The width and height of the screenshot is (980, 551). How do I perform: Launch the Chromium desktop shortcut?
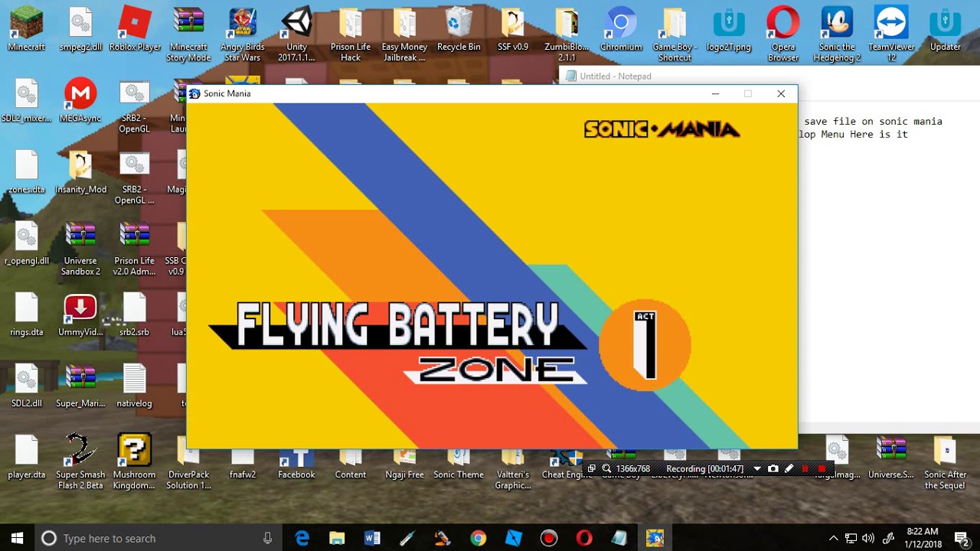(x=621, y=30)
